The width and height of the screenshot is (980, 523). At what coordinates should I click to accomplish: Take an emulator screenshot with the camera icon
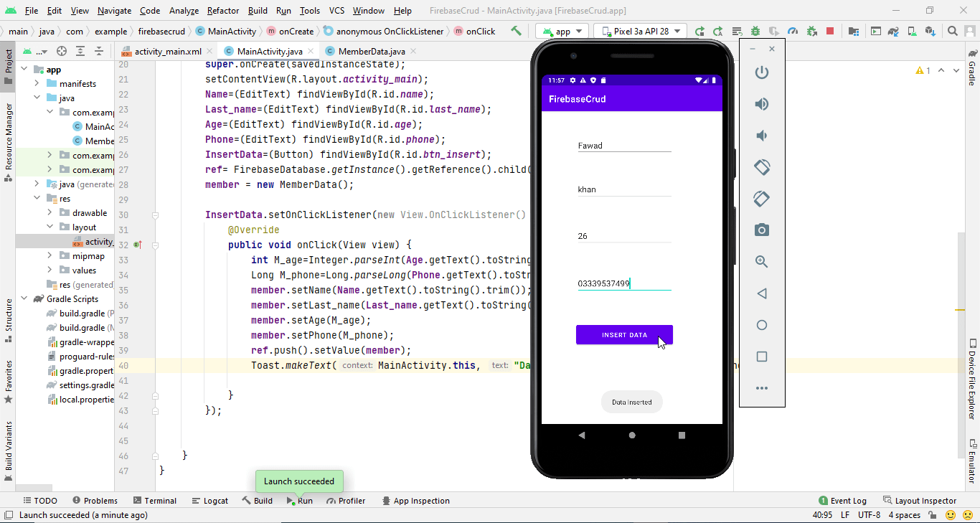point(762,230)
